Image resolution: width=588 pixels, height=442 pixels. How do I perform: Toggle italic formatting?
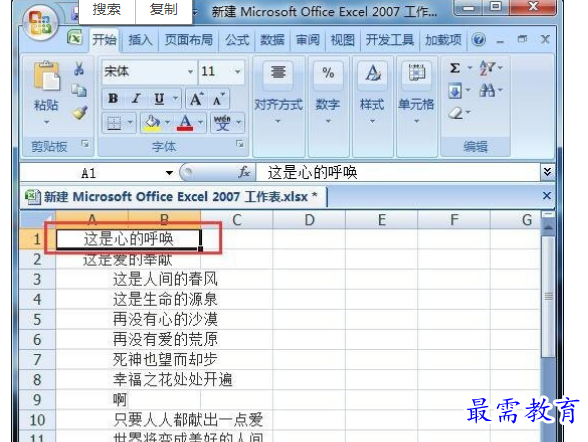pos(136,99)
